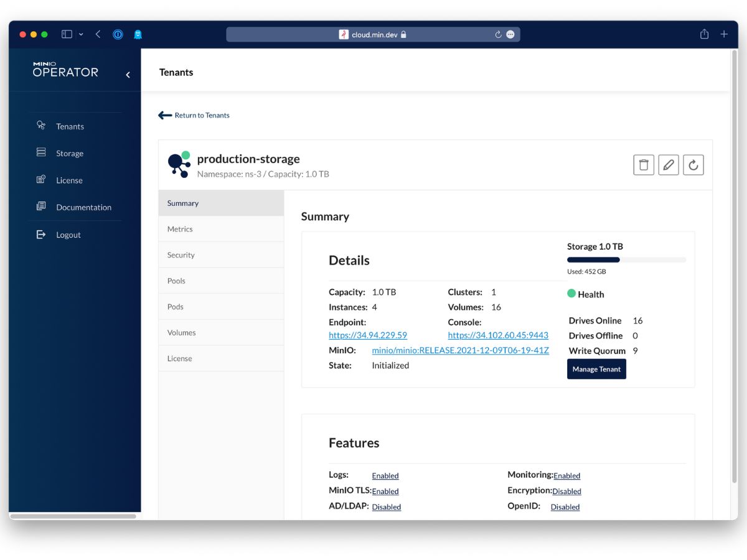Open the minio RELEASE.2021-12-09 image link
The height and width of the screenshot is (560, 747).
tap(461, 350)
